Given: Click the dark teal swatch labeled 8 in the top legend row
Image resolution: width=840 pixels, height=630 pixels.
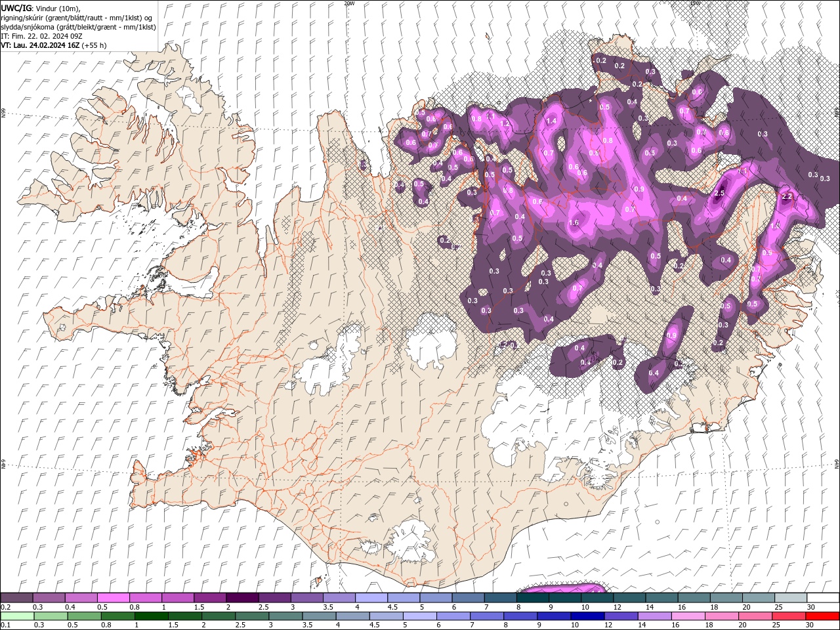Looking at the screenshot, I should pyautogui.click(x=532, y=598).
